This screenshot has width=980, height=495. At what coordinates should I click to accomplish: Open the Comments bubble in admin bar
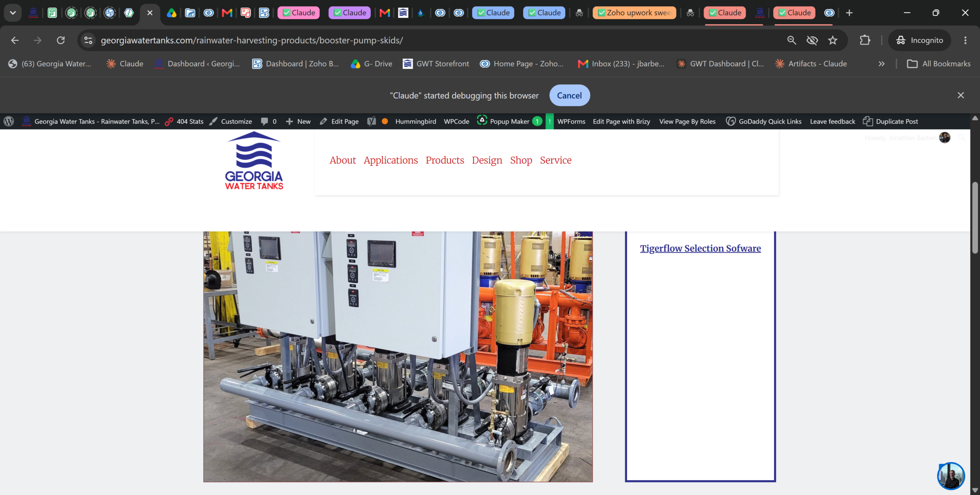click(269, 121)
